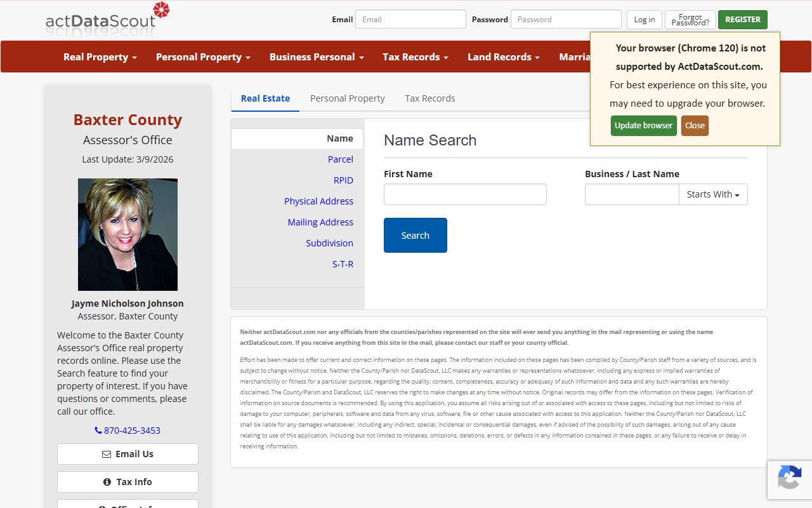Select the Subdivision search option
This screenshot has width=812, height=508.
pyautogui.click(x=329, y=243)
